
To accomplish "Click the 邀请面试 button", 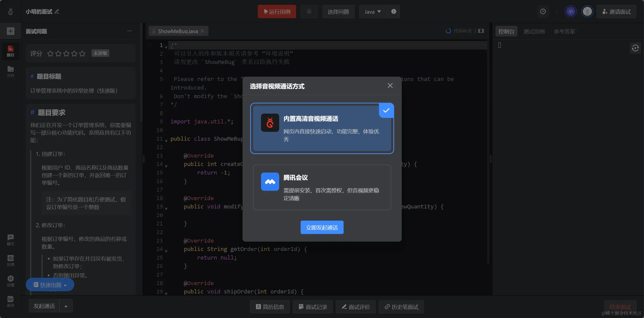I will [616, 12].
